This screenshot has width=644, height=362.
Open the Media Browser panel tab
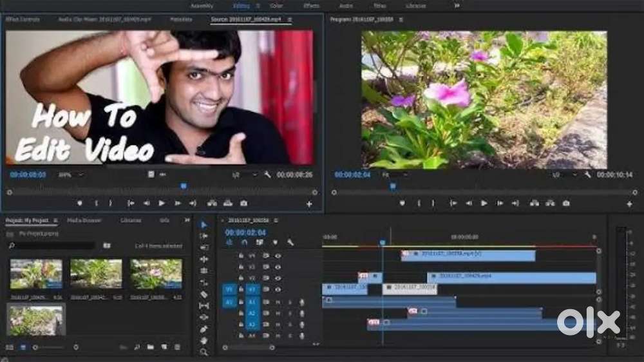(84, 220)
